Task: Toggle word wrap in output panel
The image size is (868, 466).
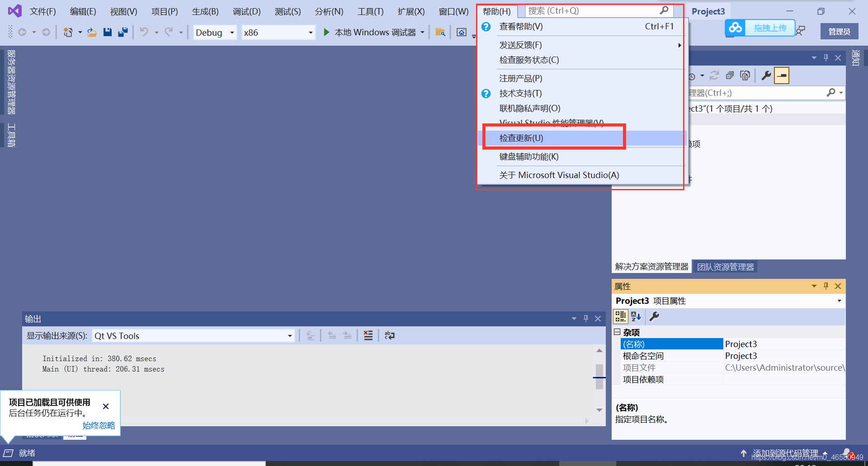Action: [x=389, y=335]
